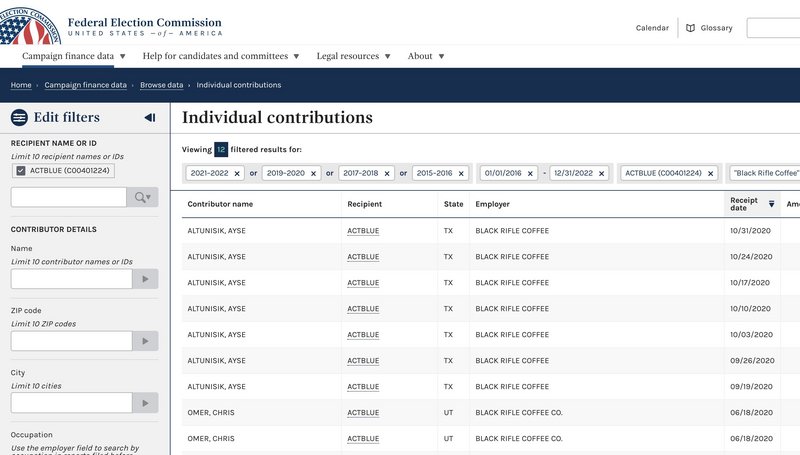Click the contributor Name input field

[71, 279]
